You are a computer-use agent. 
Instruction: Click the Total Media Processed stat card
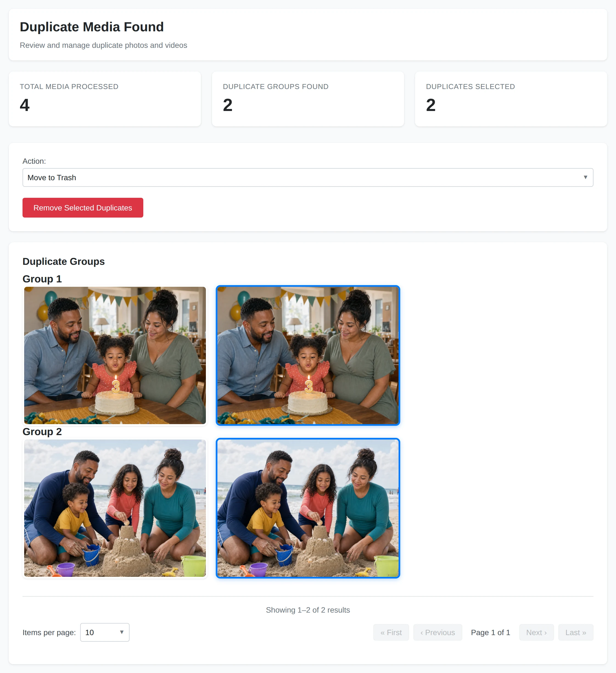pos(105,99)
